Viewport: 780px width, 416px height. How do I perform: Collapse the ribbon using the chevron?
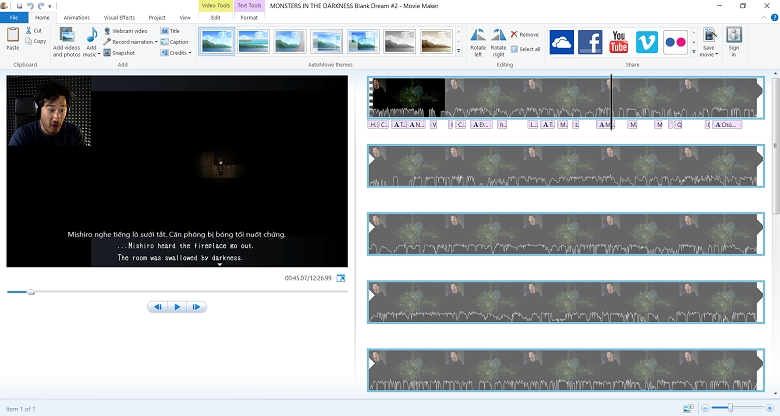click(x=765, y=17)
